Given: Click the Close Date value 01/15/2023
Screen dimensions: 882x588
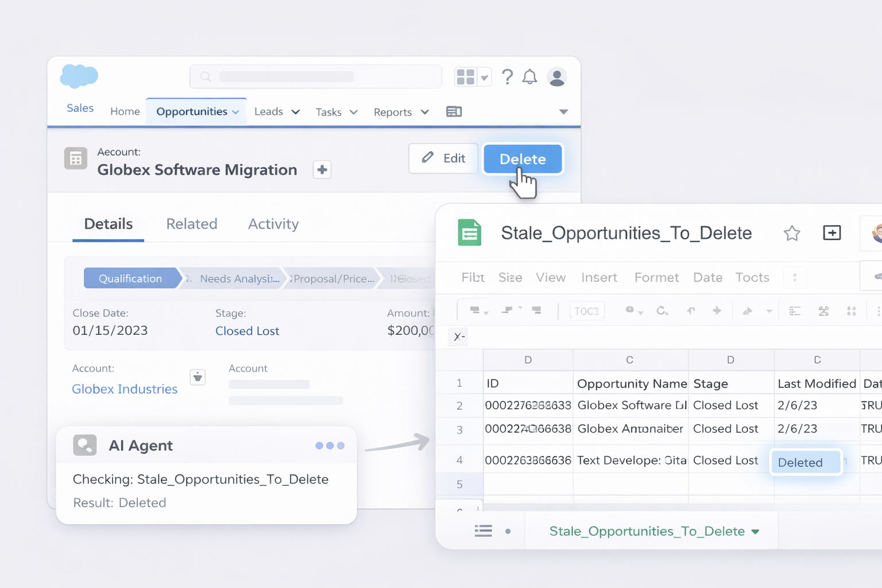Looking at the screenshot, I should [x=110, y=330].
